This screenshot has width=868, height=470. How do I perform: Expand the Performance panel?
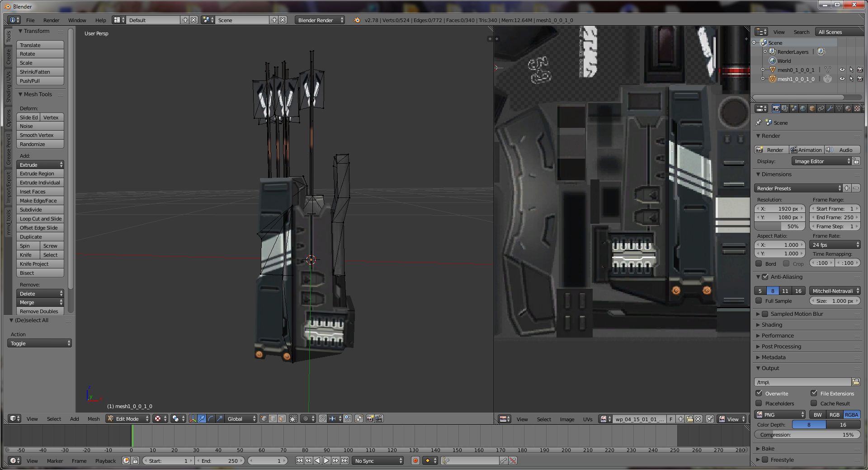click(x=778, y=336)
